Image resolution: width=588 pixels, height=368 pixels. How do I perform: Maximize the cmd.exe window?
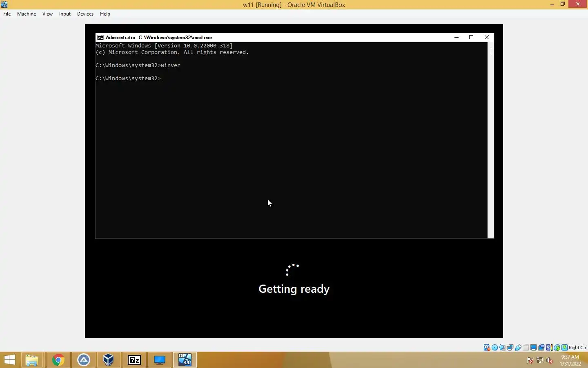pos(471,37)
